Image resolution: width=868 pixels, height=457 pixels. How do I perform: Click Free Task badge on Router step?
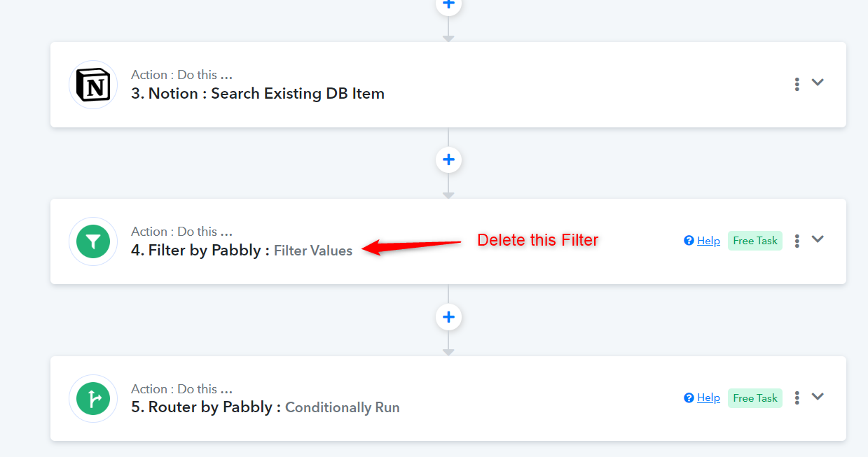tap(755, 398)
